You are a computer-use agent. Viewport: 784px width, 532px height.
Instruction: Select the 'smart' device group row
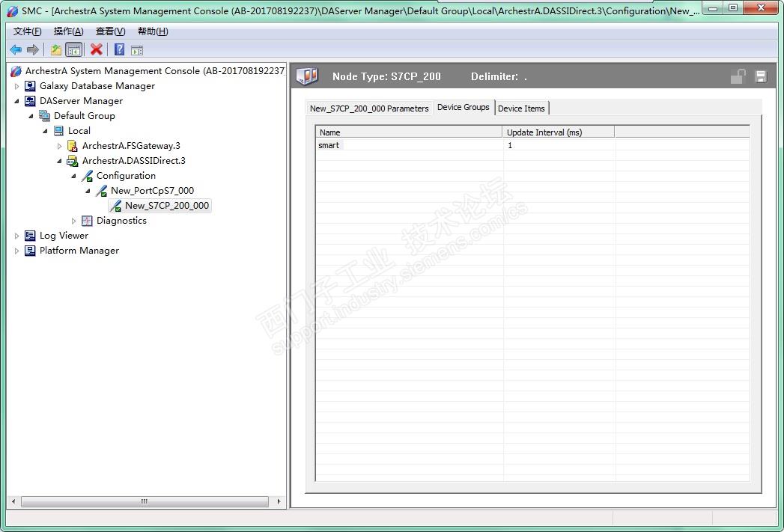pos(532,145)
